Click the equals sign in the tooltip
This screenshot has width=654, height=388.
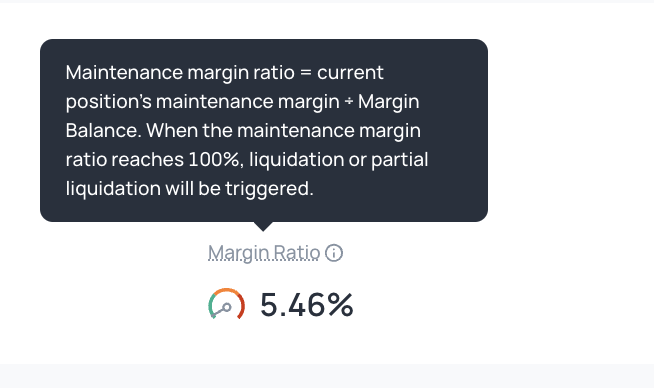coord(306,73)
